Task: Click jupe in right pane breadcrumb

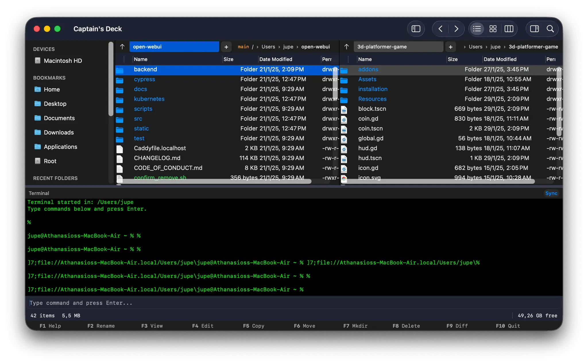Action: click(x=496, y=47)
